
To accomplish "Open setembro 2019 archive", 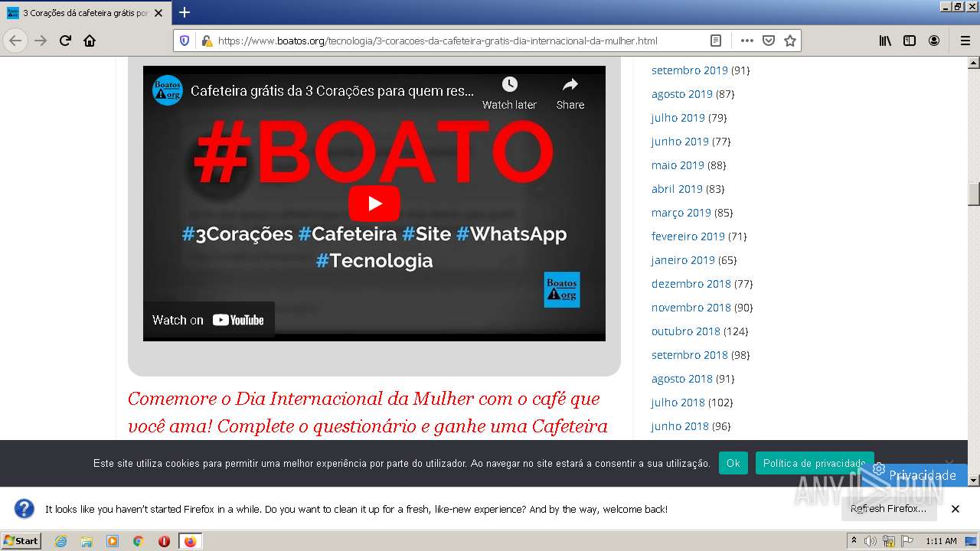I will tap(690, 70).
